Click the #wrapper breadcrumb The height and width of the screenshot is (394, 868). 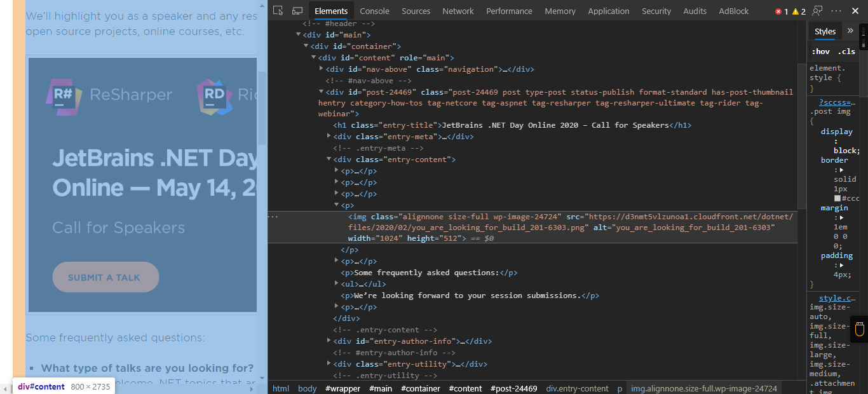(x=342, y=388)
